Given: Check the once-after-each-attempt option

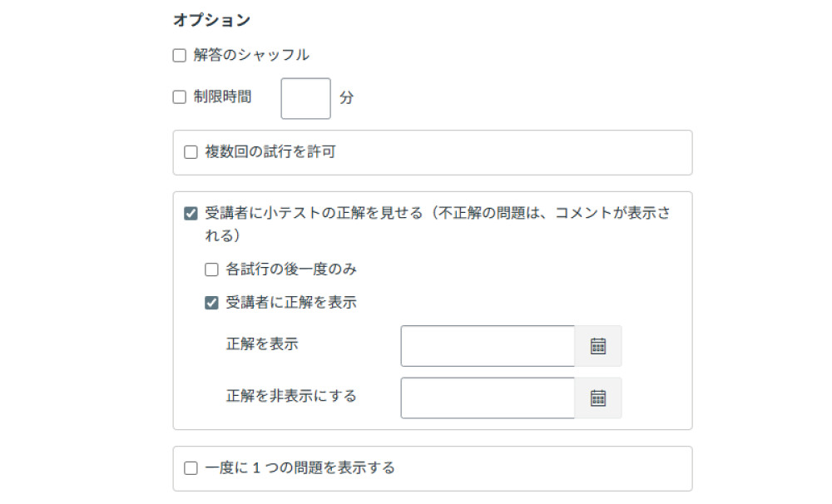Looking at the screenshot, I should (x=210, y=269).
